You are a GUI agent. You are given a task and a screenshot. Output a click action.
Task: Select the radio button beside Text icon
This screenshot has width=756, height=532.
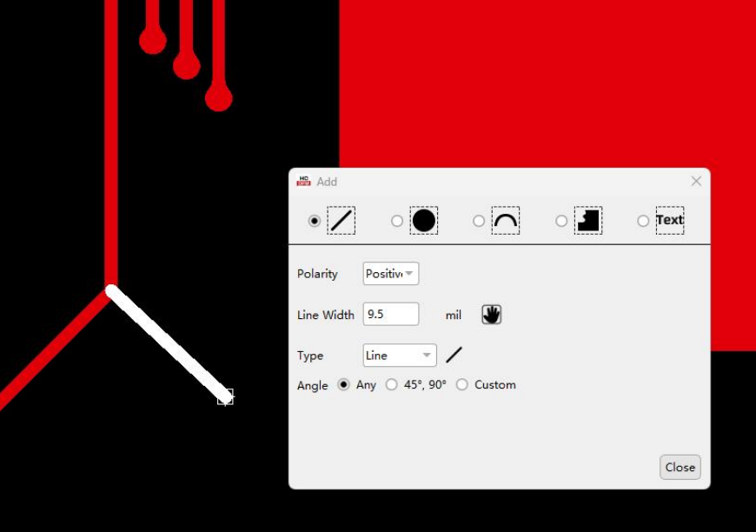pos(643,221)
